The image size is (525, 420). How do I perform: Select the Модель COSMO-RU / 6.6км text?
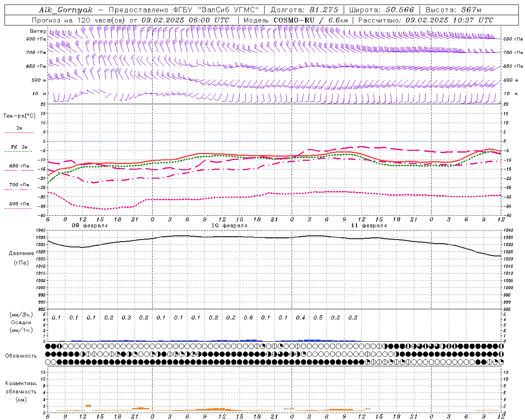click(x=296, y=20)
